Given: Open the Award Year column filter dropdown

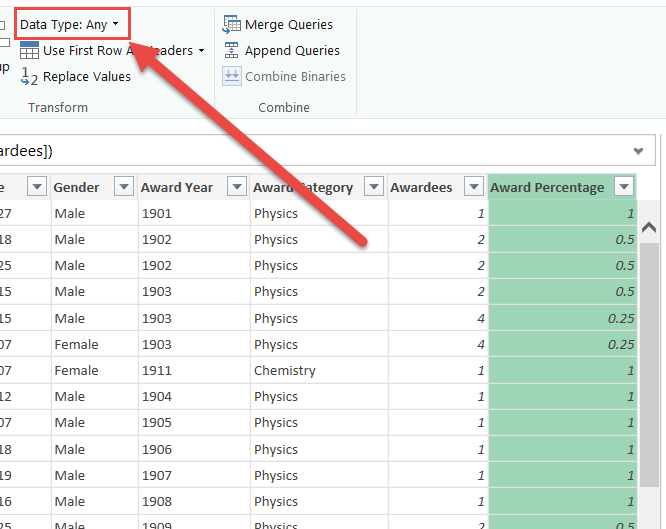Looking at the screenshot, I should click(x=237, y=187).
